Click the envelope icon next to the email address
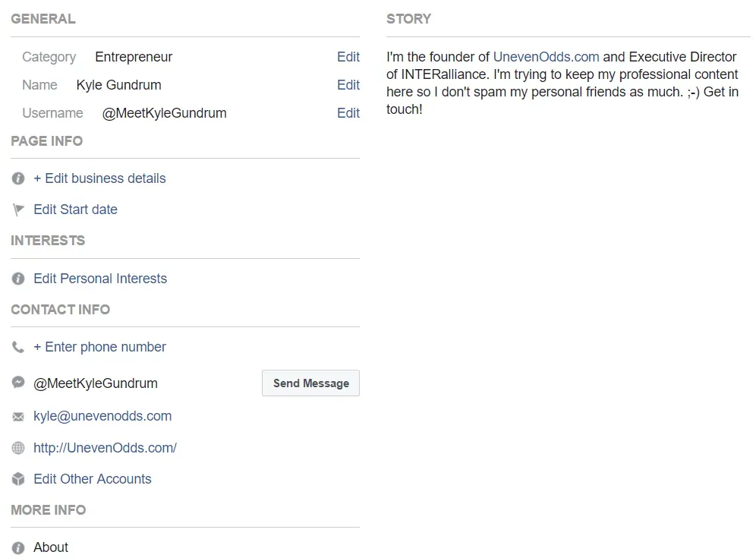The height and width of the screenshot is (558, 756). coord(17,416)
